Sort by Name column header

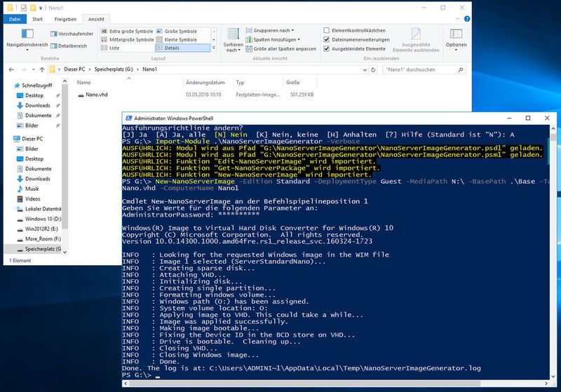pyautogui.click(x=83, y=82)
